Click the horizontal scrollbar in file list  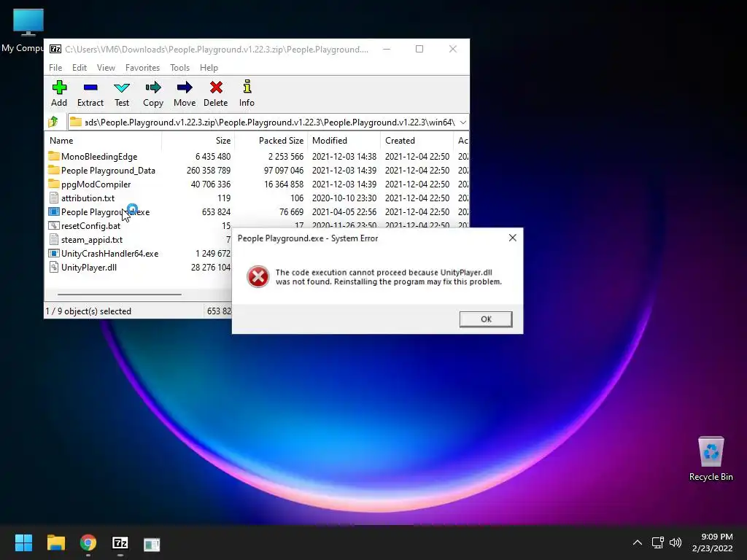(119, 295)
